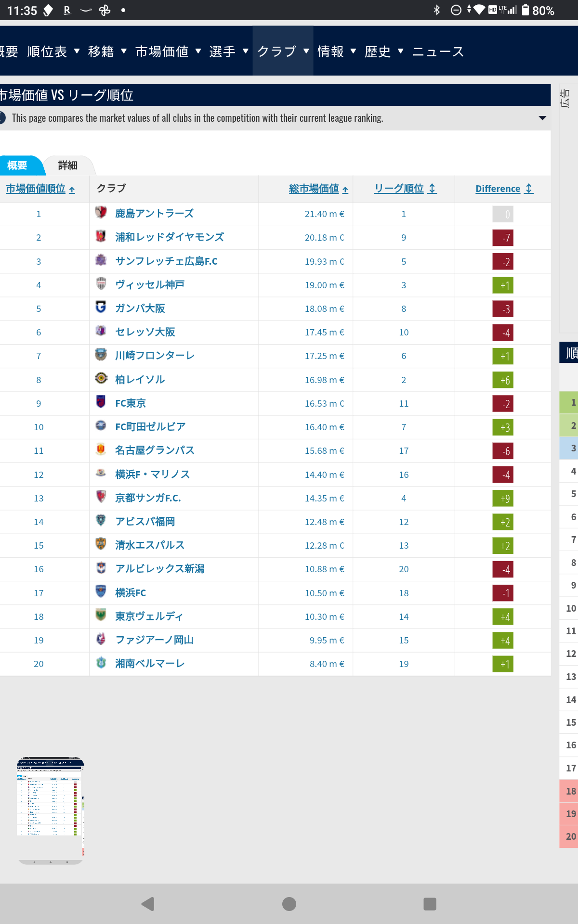Switch to the 詳細 tab
Viewport: 578px width, 924px height.
67,166
